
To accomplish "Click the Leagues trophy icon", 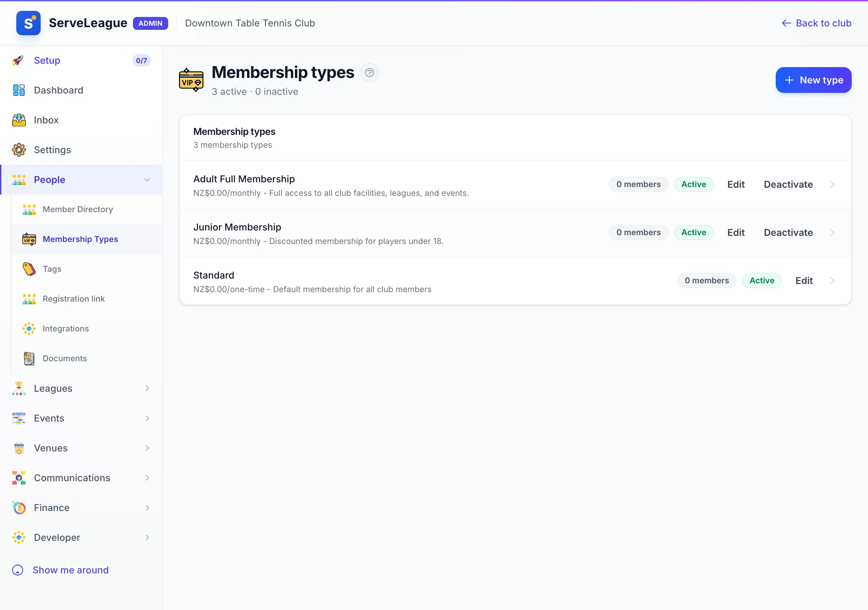I will tap(19, 388).
